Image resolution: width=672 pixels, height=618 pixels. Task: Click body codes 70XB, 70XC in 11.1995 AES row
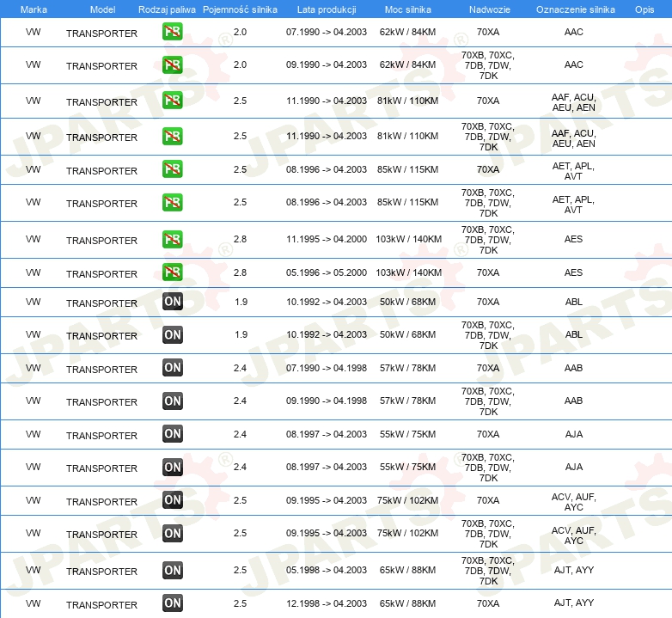[x=488, y=229]
